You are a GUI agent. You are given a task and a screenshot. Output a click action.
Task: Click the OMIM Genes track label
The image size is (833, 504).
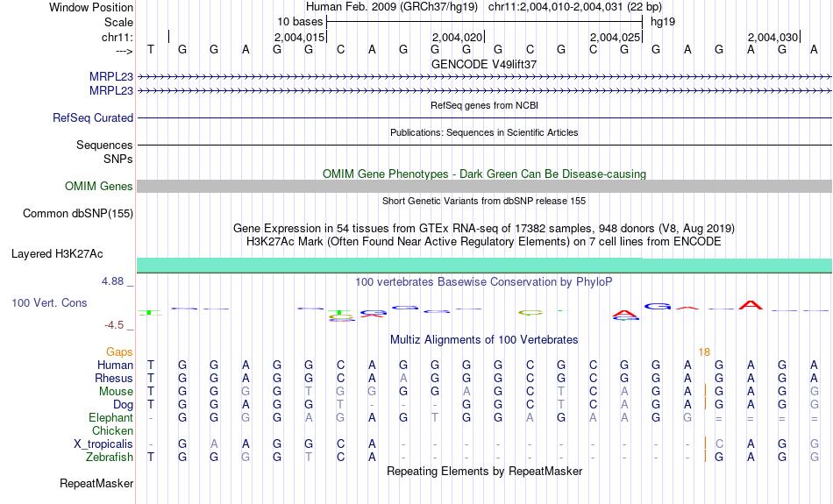[99, 187]
